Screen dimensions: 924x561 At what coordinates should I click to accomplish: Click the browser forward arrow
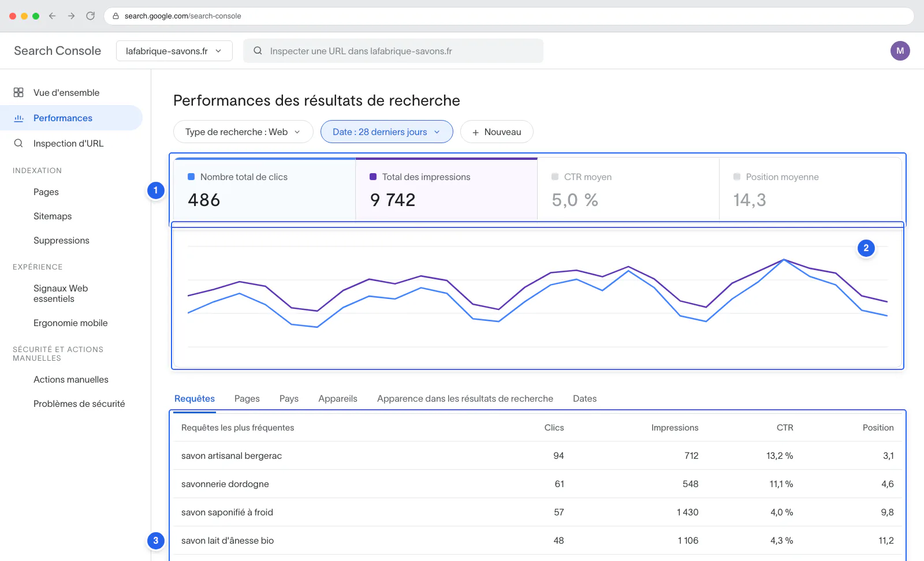(72, 16)
